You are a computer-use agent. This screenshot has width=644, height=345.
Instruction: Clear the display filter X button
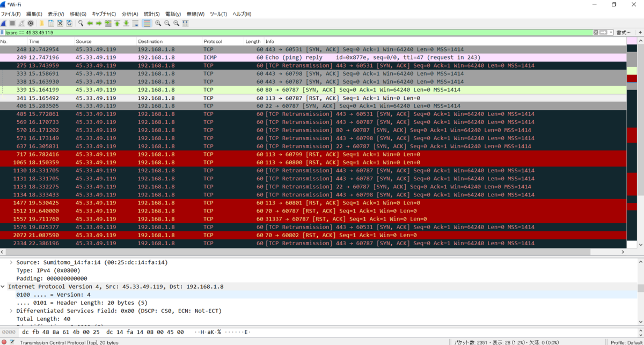[x=596, y=33]
